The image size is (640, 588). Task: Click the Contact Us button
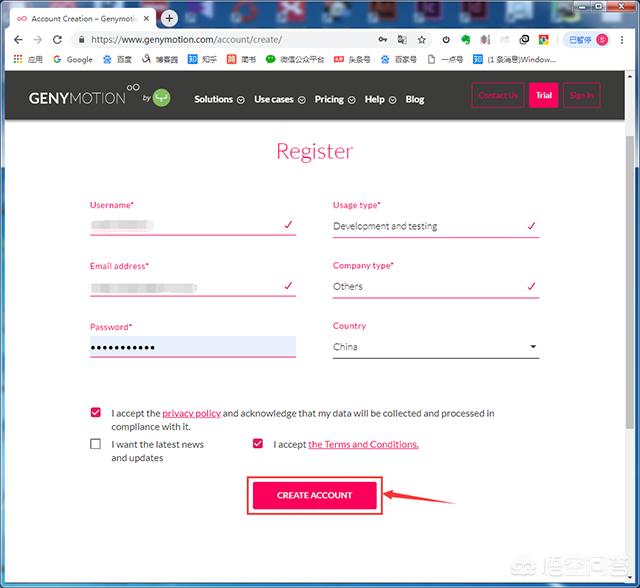pyautogui.click(x=498, y=95)
